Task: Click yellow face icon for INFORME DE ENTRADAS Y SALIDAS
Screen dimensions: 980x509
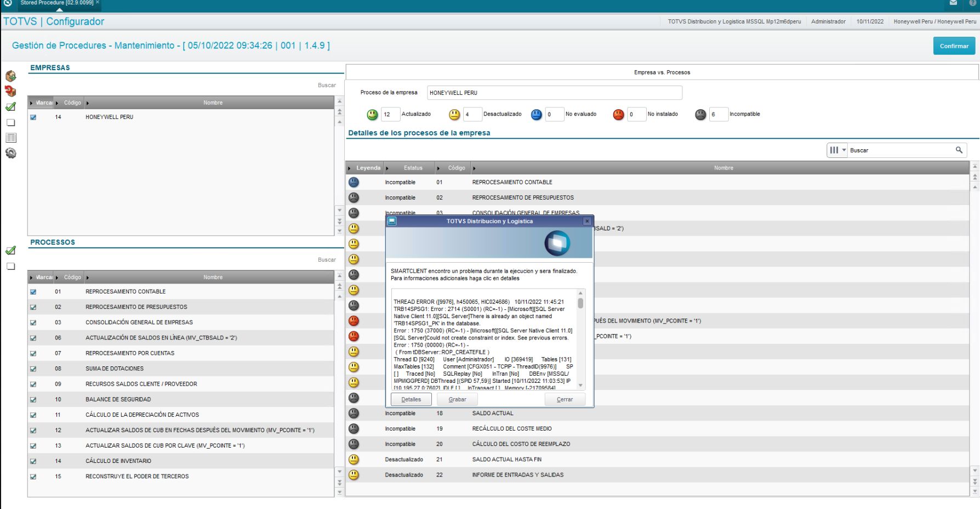Action: [354, 474]
